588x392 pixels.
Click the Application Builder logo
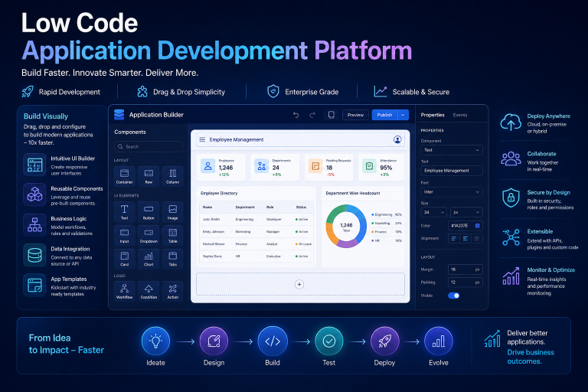119,115
